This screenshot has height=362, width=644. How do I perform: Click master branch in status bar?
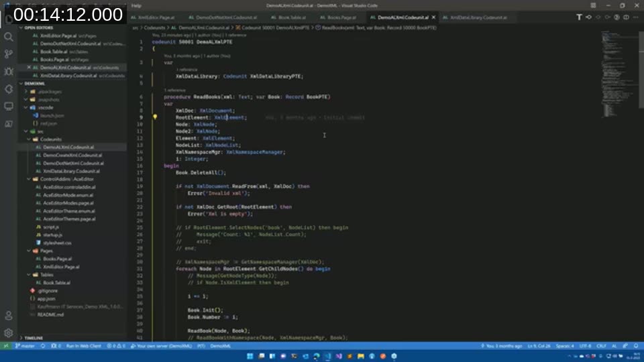[25, 346]
